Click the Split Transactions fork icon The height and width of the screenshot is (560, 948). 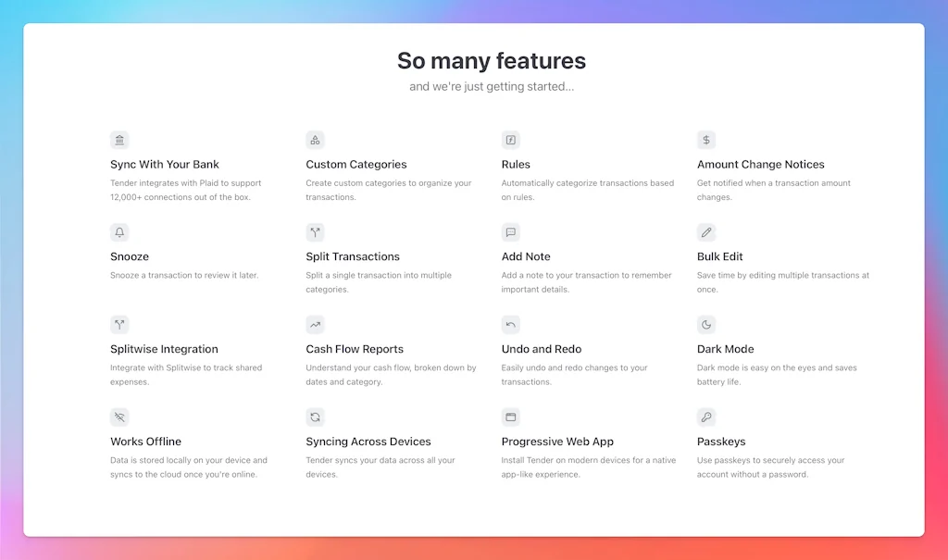(x=315, y=232)
